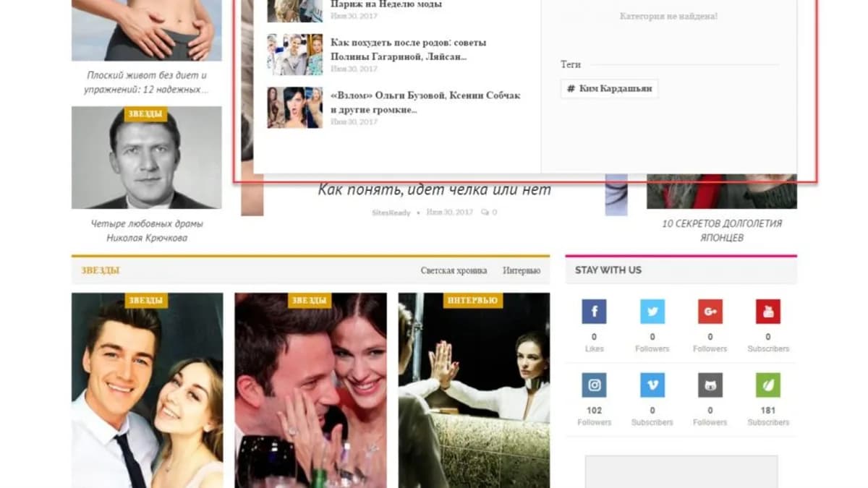868x488 pixels.
Task: Click the Google Plus followers icon
Action: pos(710,312)
